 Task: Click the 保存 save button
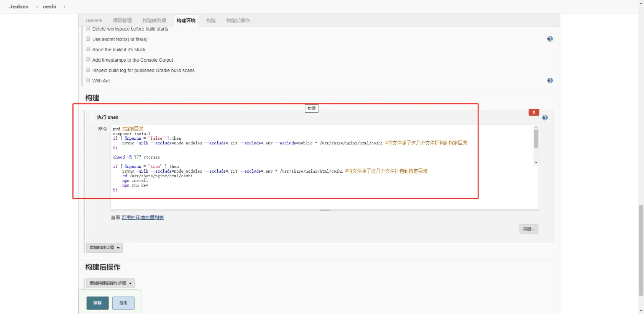tap(97, 303)
